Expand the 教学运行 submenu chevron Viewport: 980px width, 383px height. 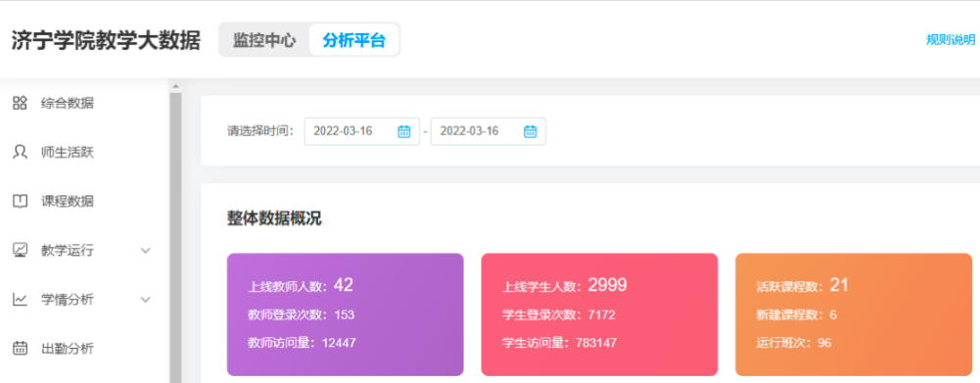(x=146, y=251)
